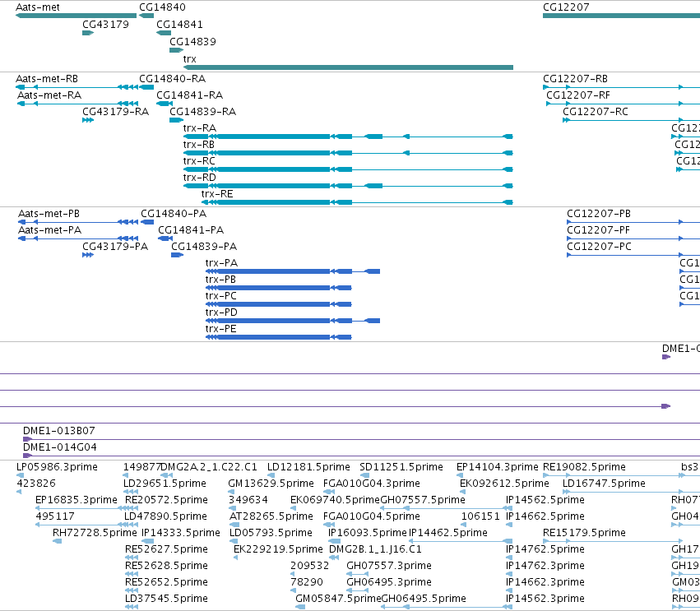
Task: Click the CG14841-PA protein label
Action: tap(191, 231)
